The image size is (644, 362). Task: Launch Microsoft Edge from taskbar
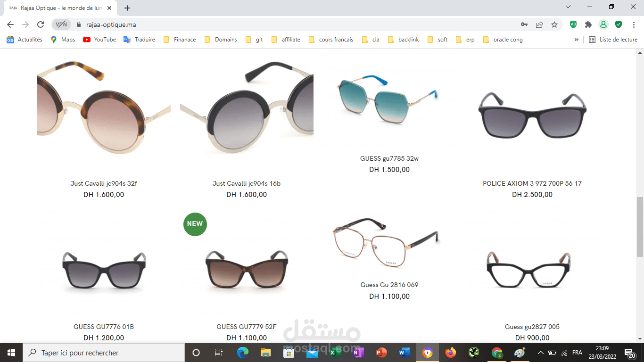243,353
